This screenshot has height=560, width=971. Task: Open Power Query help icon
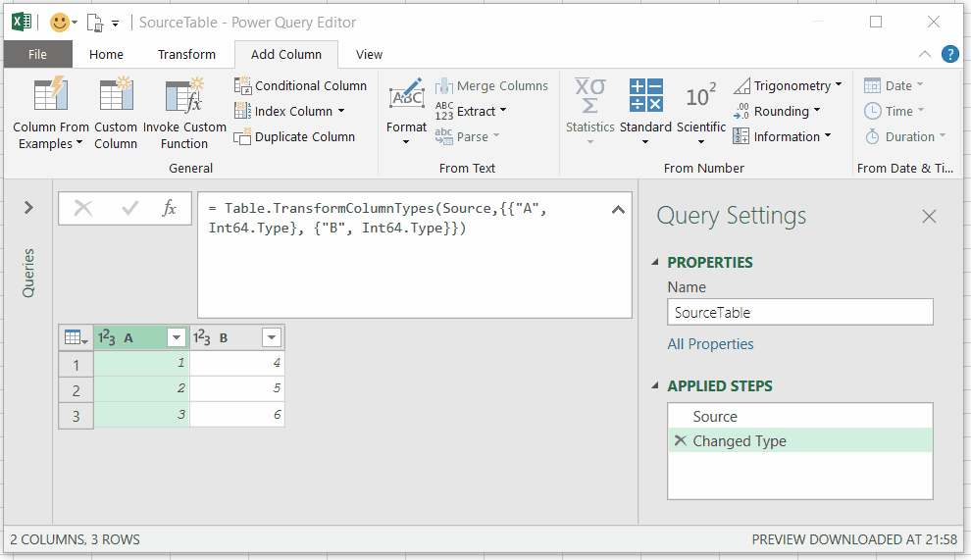pos(950,54)
